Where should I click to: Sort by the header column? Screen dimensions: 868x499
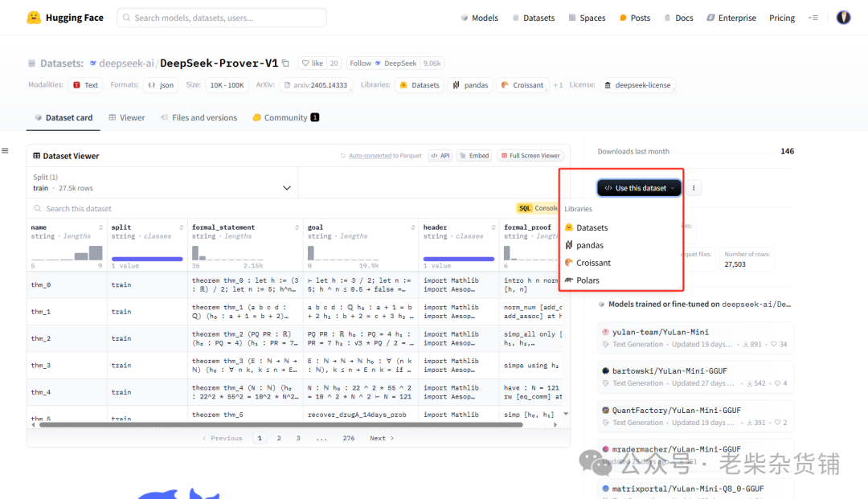[493, 227]
